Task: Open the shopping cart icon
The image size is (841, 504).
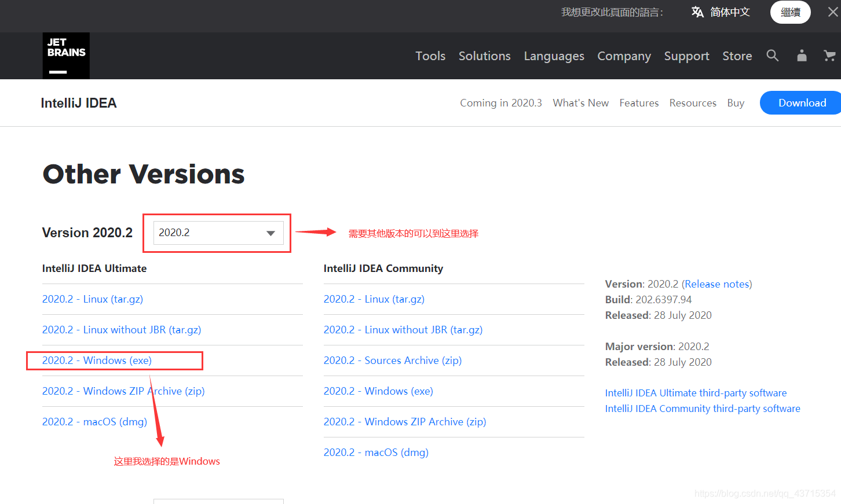Action: (829, 56)
